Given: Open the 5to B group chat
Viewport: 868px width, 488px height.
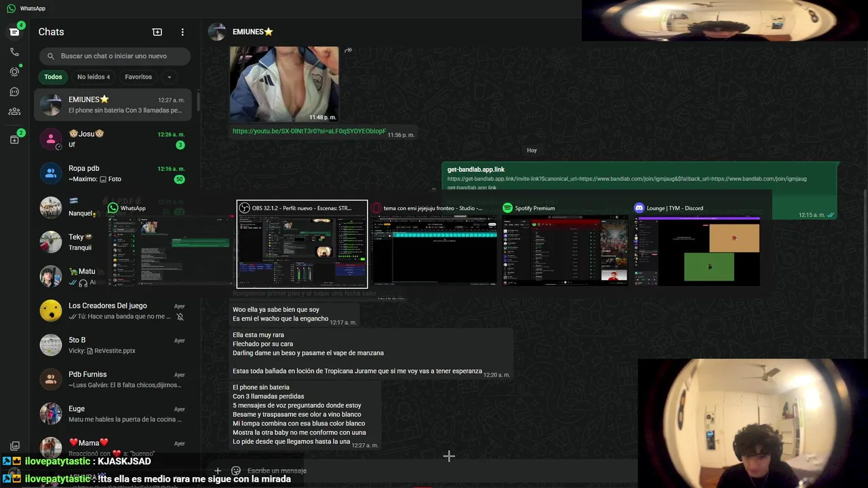Looking at the screenshot, I should [x=113, y=345].
